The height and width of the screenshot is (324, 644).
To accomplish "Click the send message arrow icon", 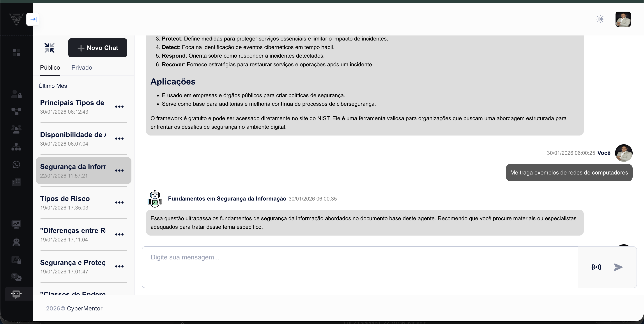I will (618, 267).
